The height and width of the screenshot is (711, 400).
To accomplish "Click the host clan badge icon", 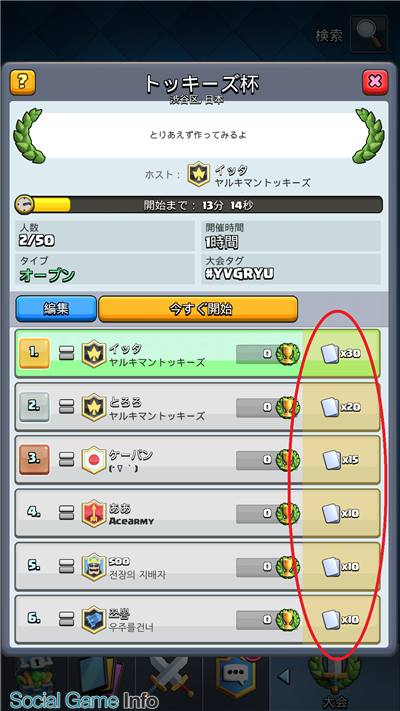I will coord(199,174).
